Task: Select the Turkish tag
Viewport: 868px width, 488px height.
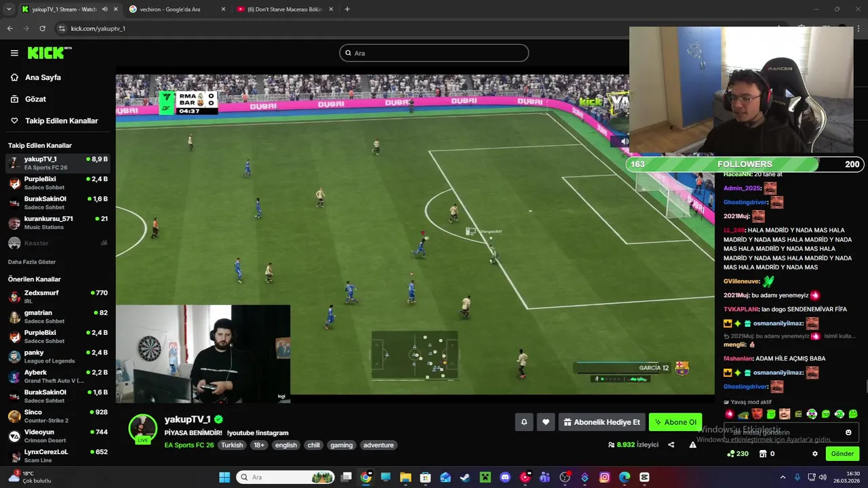Action: (232, 445)
